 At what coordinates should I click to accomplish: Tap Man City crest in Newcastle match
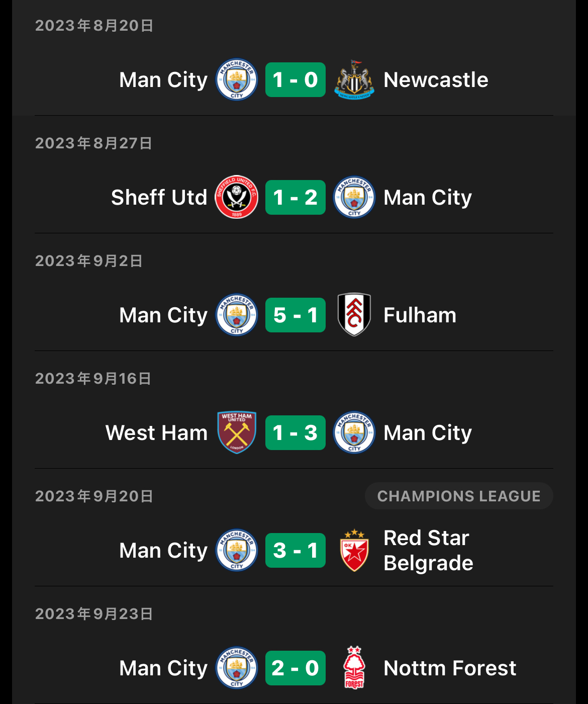click(x=237, y=79)
